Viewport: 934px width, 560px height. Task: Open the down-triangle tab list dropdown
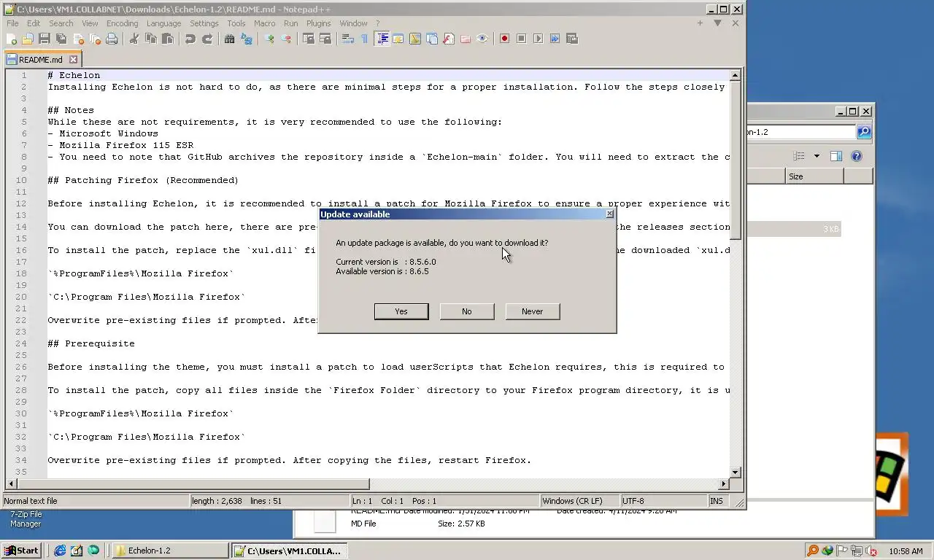click(717, 23)
